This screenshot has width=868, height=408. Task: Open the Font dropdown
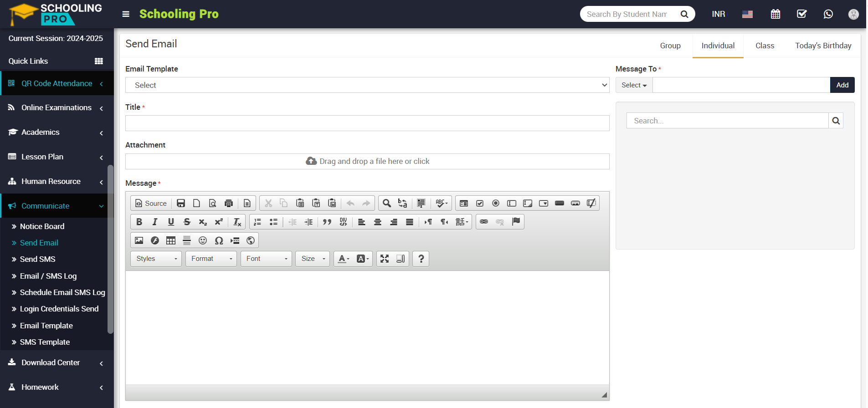[x=266, y=259]
